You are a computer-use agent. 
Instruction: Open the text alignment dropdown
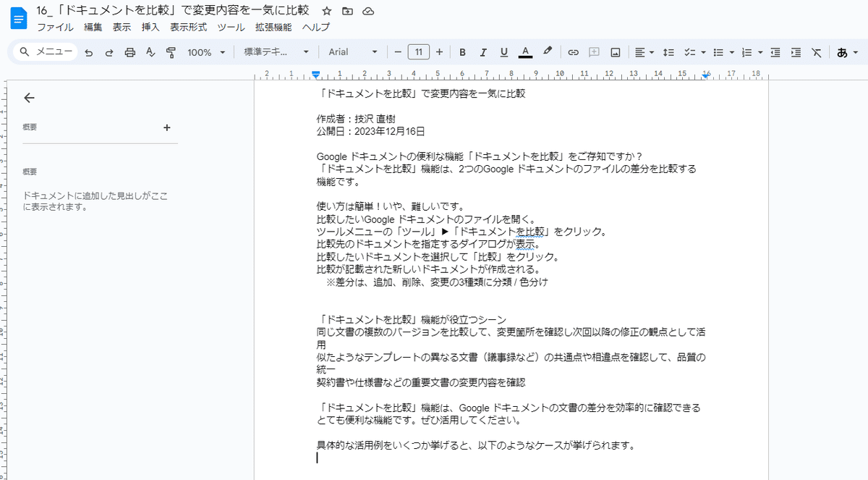click(x=644, y=51)
